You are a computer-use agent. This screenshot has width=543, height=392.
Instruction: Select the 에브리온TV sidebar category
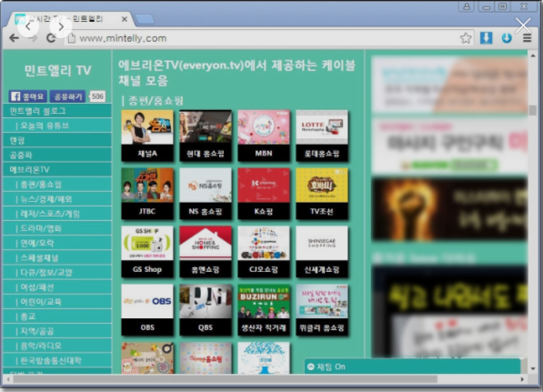coord(57,169)
